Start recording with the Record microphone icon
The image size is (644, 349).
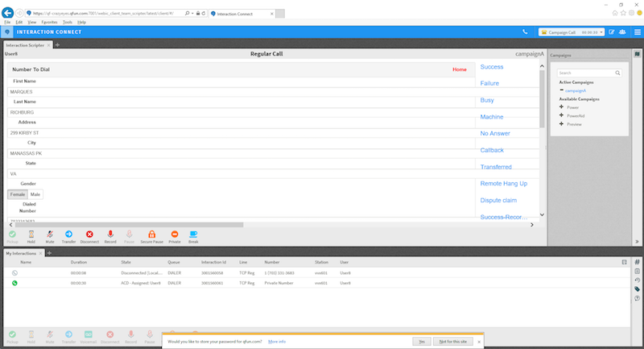[110, 234]
